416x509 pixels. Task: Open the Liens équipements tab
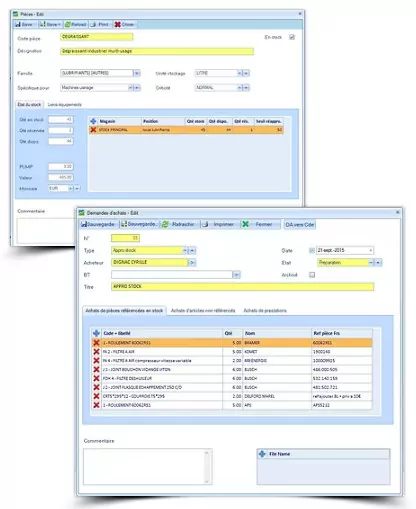[65, 105]
